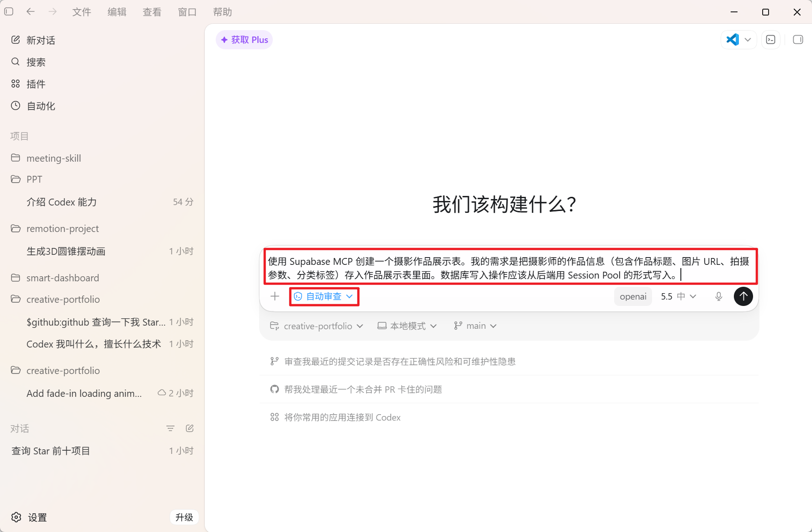Send the prompt with the up arrow
Image resolution: width=812 pixels, height=532 pixels.
[x=743, y=296]
